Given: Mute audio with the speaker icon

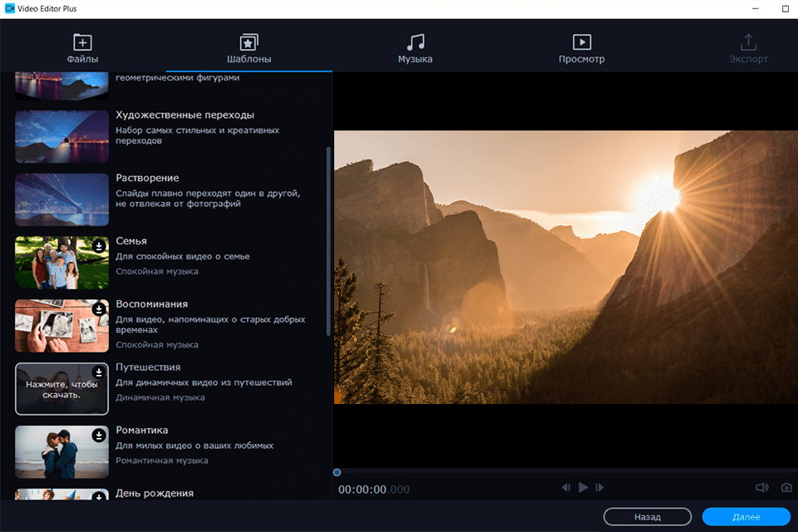Looking at the screenshot, I should (x=761, y=488).
